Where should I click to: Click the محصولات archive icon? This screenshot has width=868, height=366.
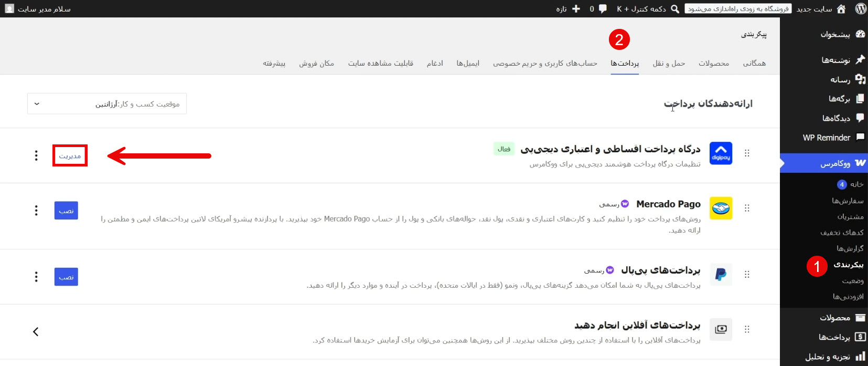[860, 317]
